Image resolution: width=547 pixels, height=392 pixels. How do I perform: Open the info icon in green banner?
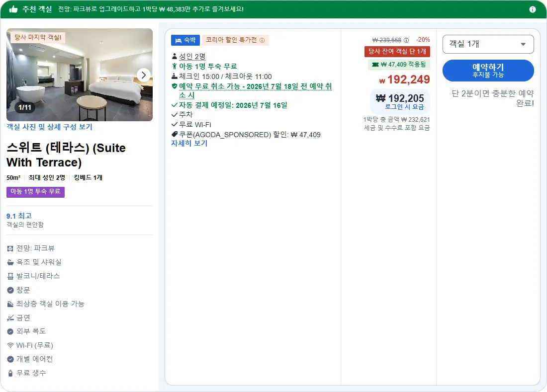(533, 9)
